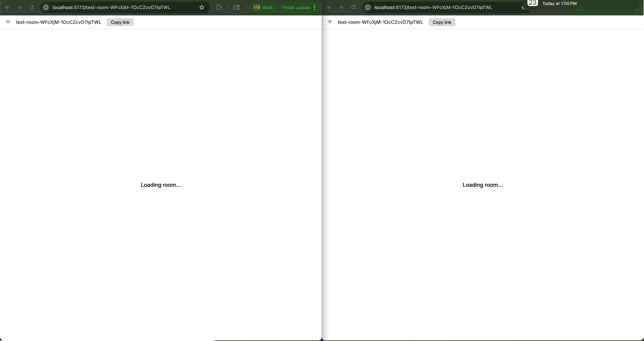Click the Loading room... text in right window
The width and height of the screenshot is (644, 341).
click(483, 185)
